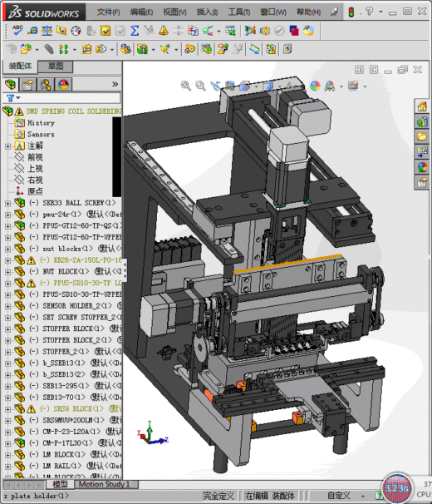Expand the 注解 annotations folder
Viewport: 432px width, 504px height.
[x=7, y=146]
